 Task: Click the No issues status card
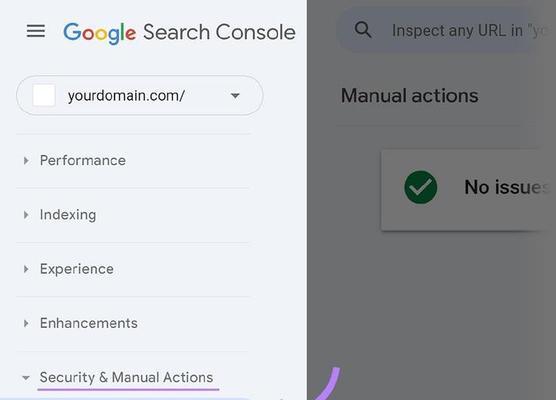(468, 190)
